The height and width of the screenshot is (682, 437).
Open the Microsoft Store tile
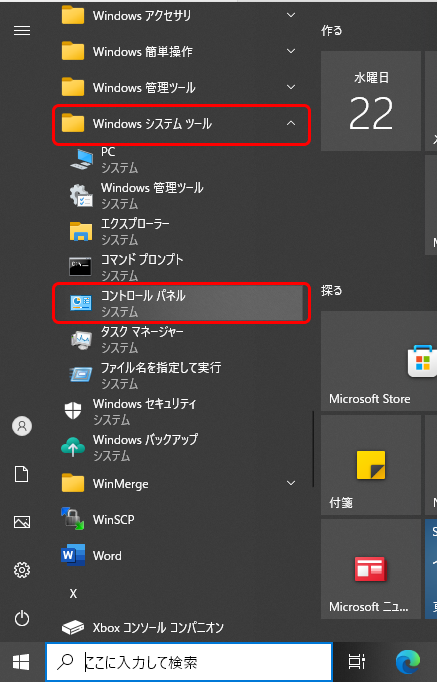pyautogui.click(x=379, y=361)
